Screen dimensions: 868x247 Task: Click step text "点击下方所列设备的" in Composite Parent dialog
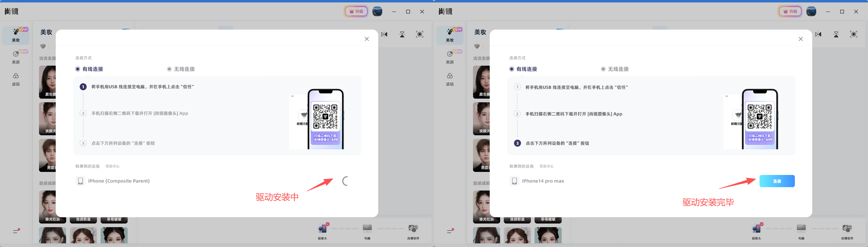(x=111, y=143)
